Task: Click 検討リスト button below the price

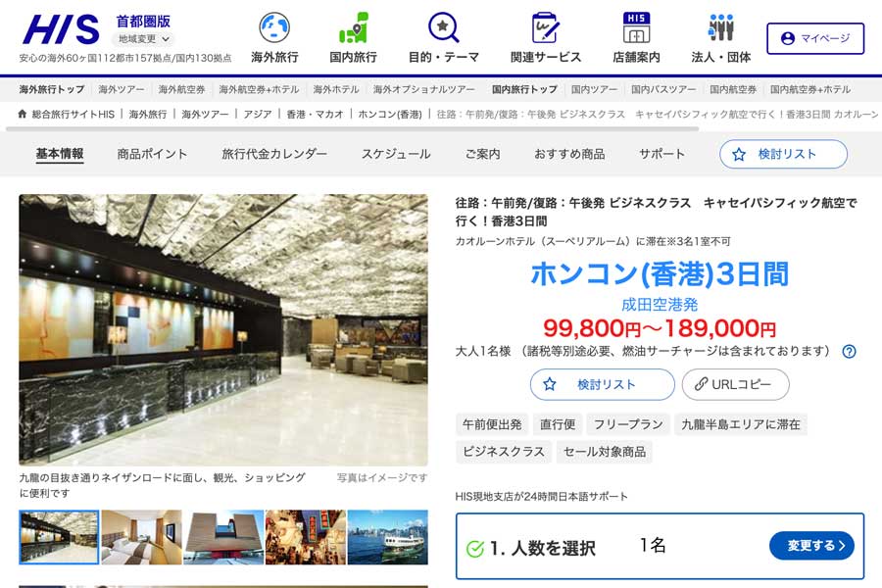Action: 602,384
